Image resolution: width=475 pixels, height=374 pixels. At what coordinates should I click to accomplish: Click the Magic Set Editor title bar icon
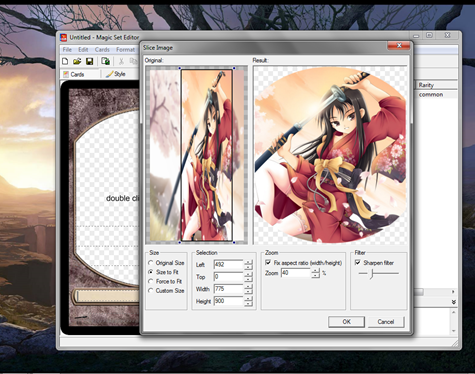click(63, 37)
